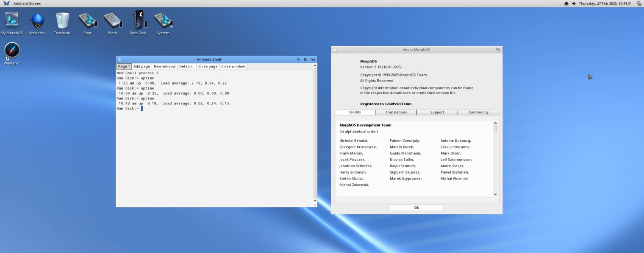644x253 pixels.
Task: Switch to the Translations tab
Action: coord(396,112)
